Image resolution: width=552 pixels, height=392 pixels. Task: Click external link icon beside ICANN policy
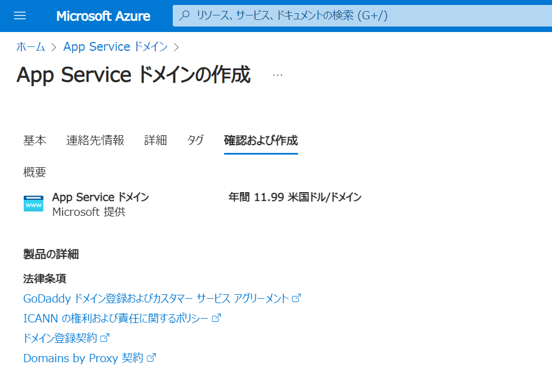(216, 318)
